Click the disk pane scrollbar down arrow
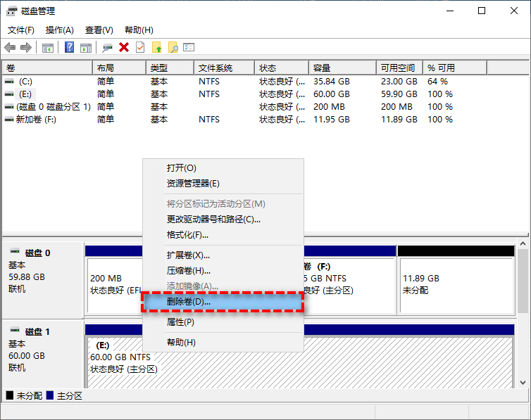The height and width of the screenshot is (420, 531). [x=523, y=383]
